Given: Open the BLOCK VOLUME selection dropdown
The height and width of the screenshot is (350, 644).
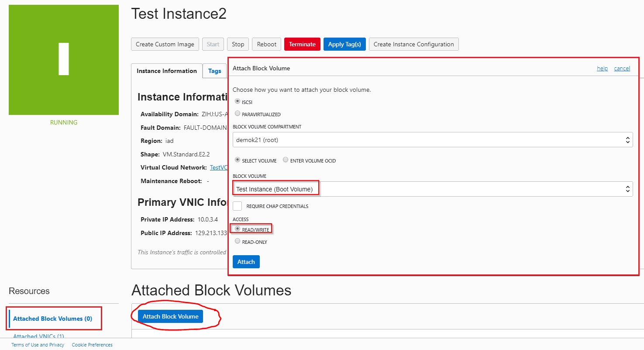Looking at the screenshot, I should pyautogui.click(x=628, y=189).
